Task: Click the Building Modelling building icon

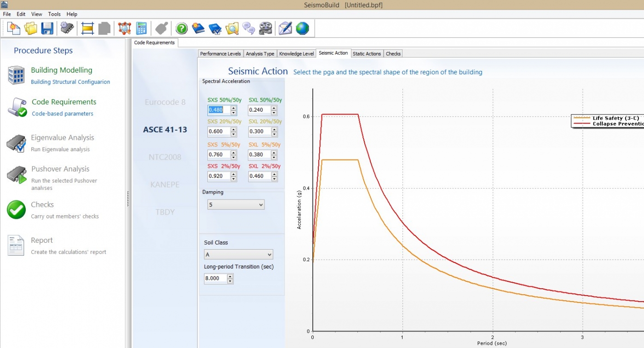Action: click(x=16, y=75)
